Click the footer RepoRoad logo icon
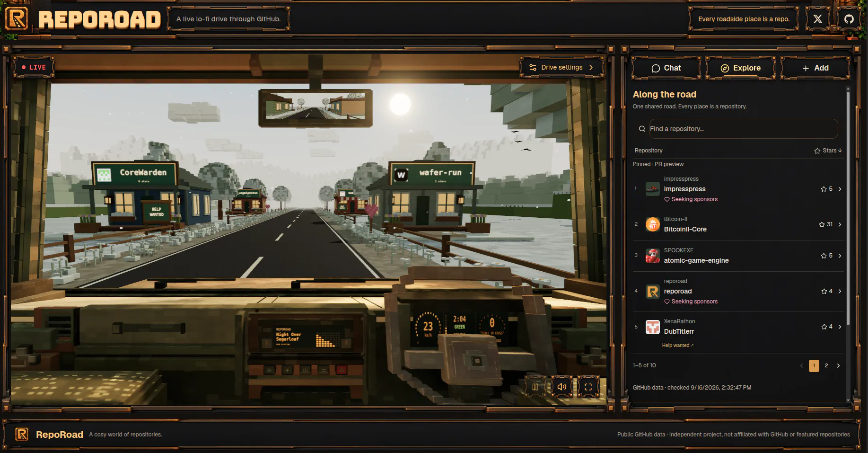Image resolution: width=868 pixels, height=453 pixels. tap(22, 434)
